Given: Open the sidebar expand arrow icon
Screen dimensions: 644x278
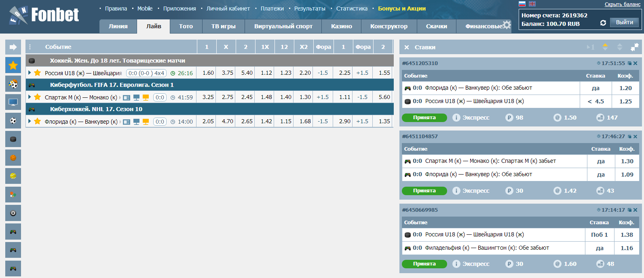Looking at the screenshot, I should point(13,47).
